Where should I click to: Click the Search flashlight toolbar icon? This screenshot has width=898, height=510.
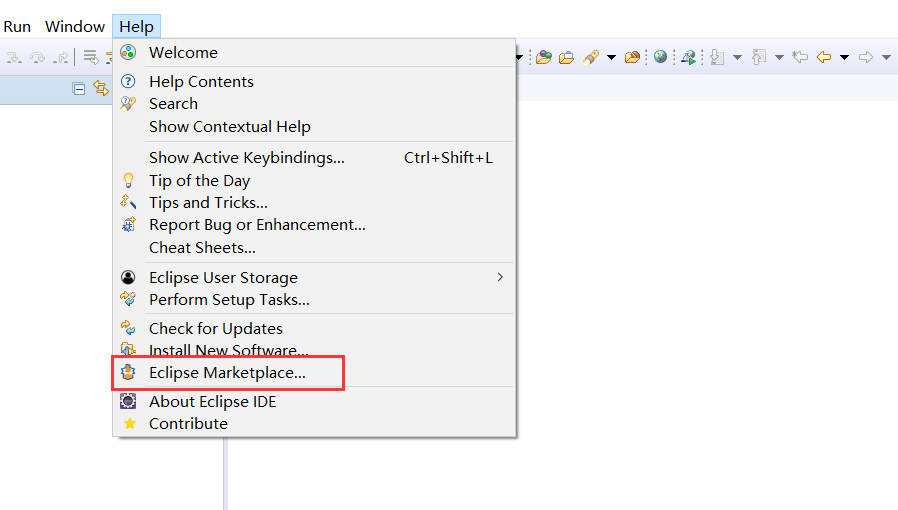pyautogui.click(x=590, y=57)
